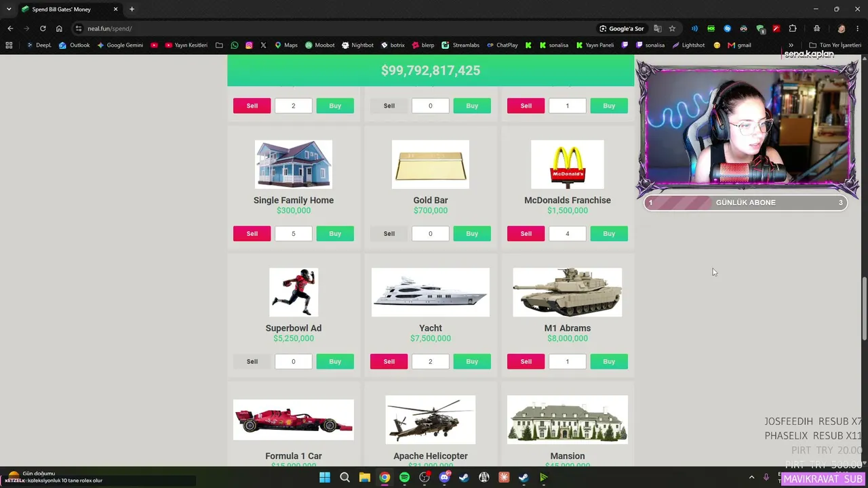Image resolution: width=868 pixels, height=488 pixels.
Task: Grab the page vertical scrollbar thumb
Action: pyautogui.click(x=863, y=309)
